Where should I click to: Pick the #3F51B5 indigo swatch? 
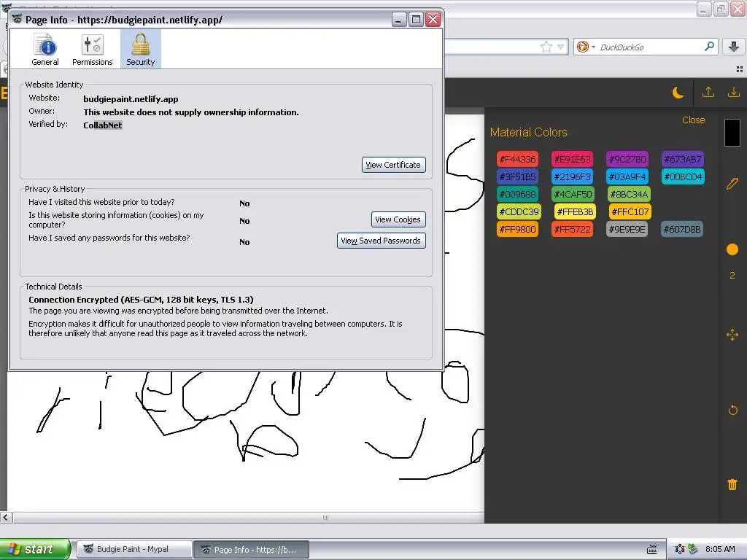point(517,176)
